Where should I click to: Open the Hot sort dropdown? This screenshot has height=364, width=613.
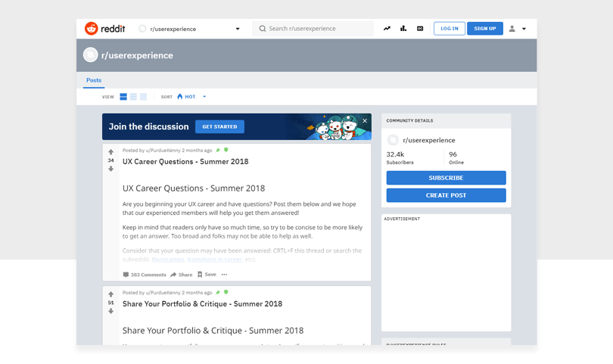click(x=191, y=97)
